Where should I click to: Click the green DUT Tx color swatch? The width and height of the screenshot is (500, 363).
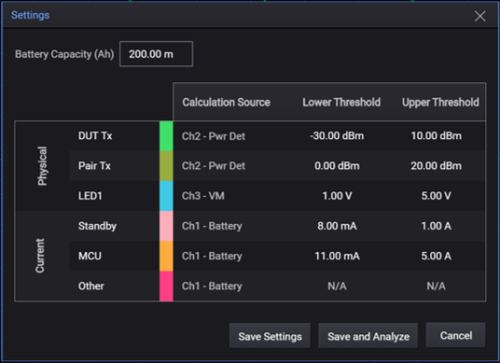point(166,136)
